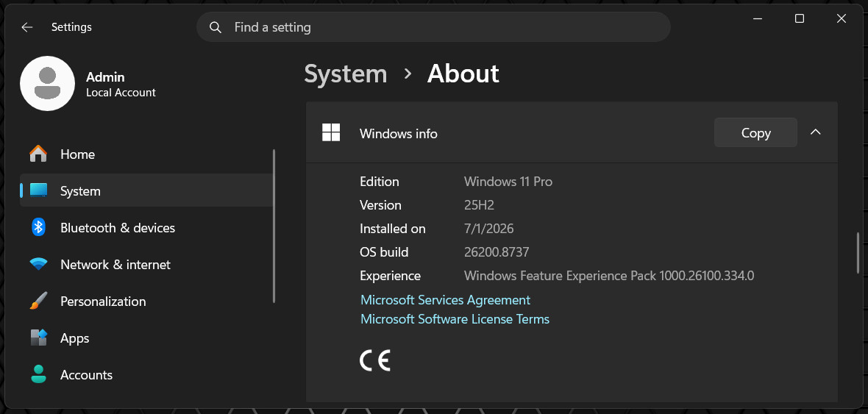Click the Windows info heading

pyautogui.click(x=399, y=133)
